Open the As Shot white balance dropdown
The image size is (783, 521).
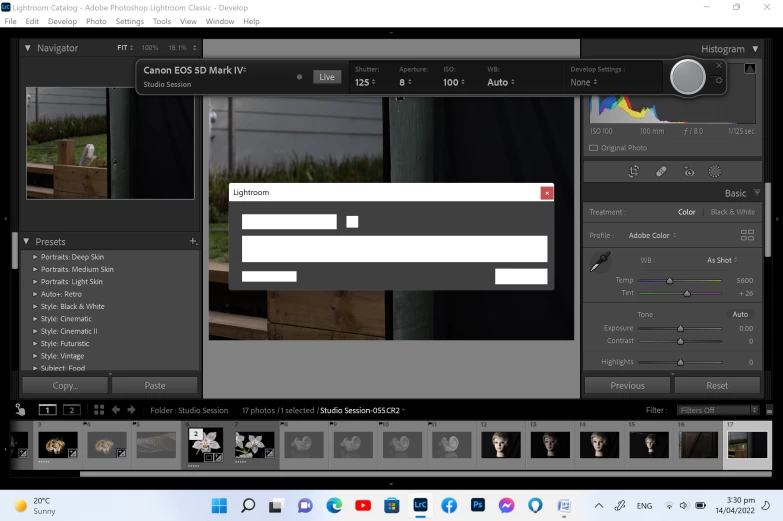(x=722, y=260)
